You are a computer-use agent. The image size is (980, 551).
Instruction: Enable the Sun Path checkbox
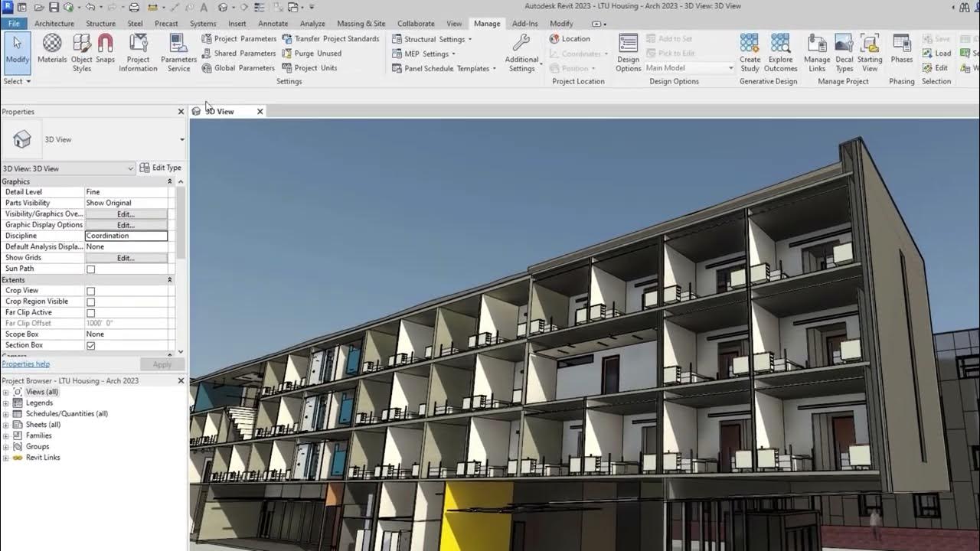91,269
